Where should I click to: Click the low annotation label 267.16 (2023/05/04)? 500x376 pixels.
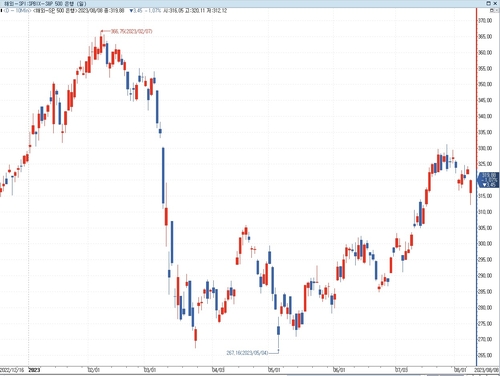(247, 352)
